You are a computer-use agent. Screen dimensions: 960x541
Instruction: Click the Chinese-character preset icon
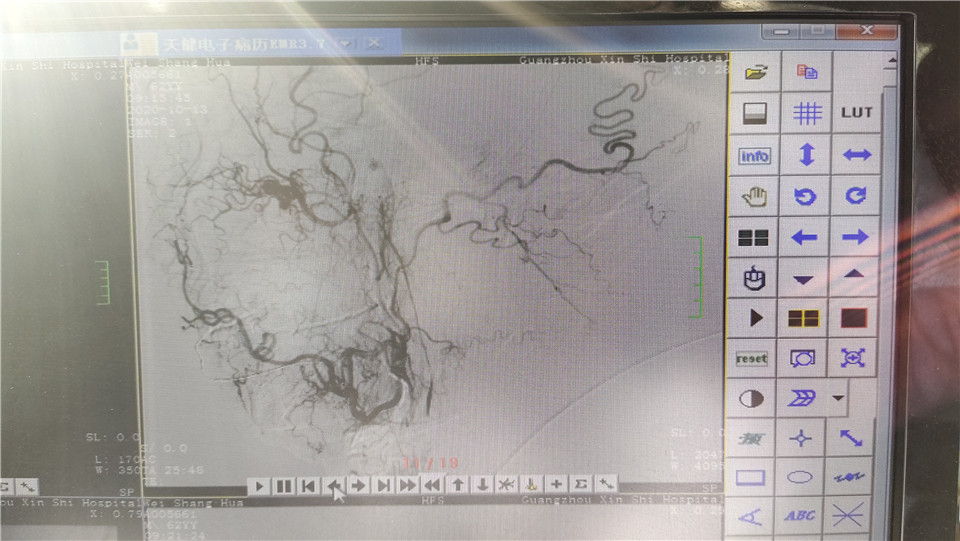(751, 439)
